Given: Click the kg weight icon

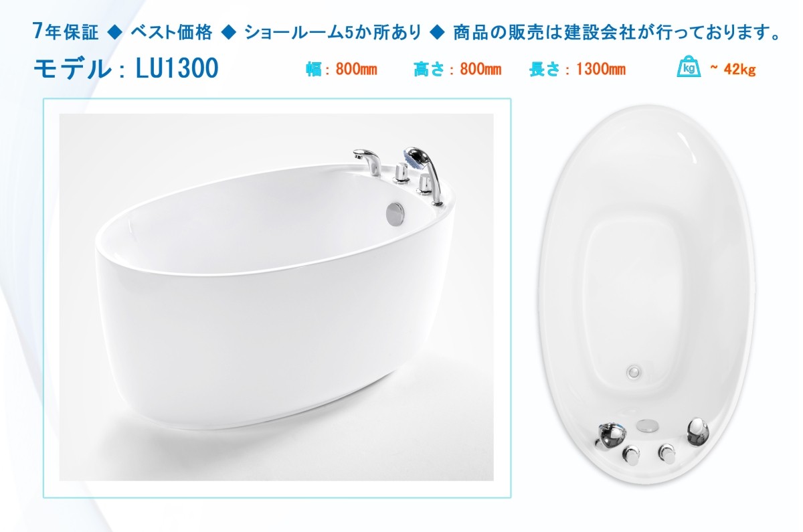Looking at the screenshot, I should [689, 68].
